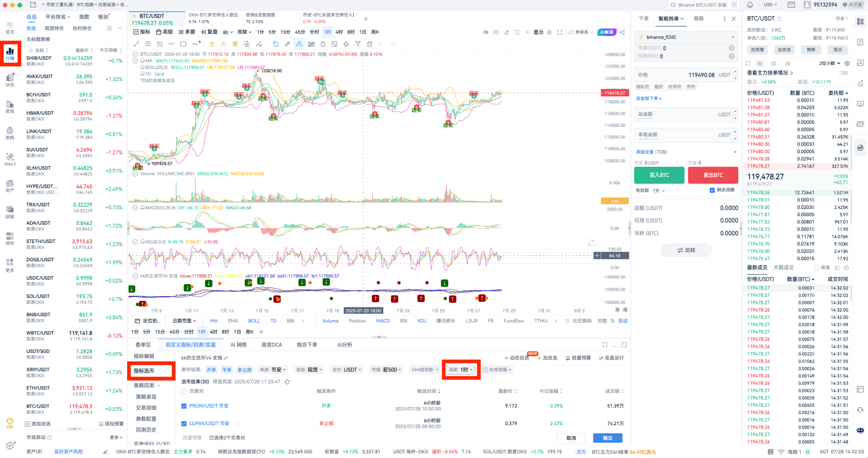The image size is (868, 458).
Task: Open the 类型: 现货 type dropdown
Action: pos(309,370)
